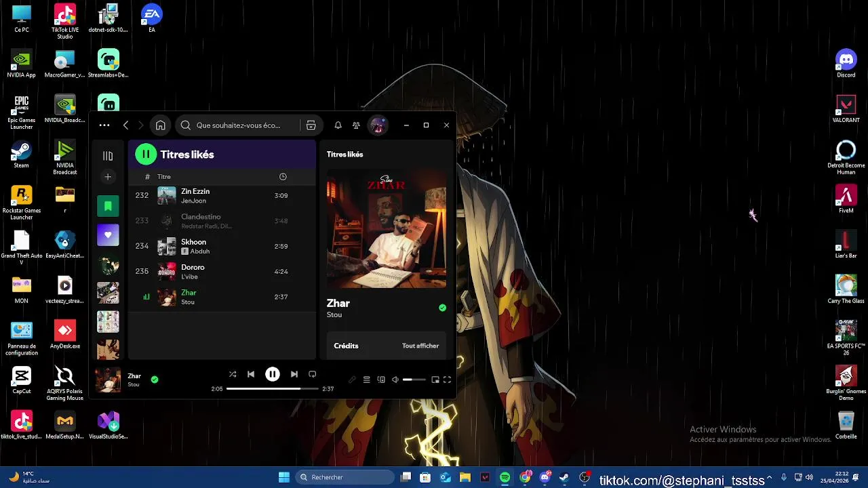Open the Spotify profile avatar menu
The width and height of the screenshot is (868, 488).
coord(378,125)
